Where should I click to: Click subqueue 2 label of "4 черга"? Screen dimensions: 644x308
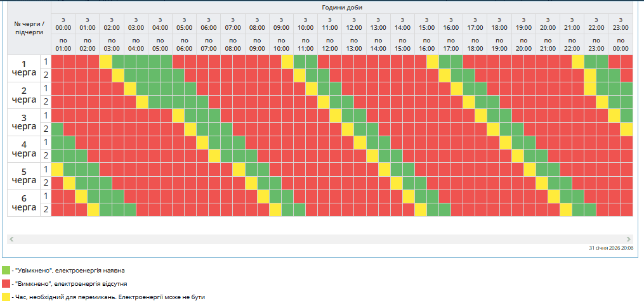(x=46, y=156)
